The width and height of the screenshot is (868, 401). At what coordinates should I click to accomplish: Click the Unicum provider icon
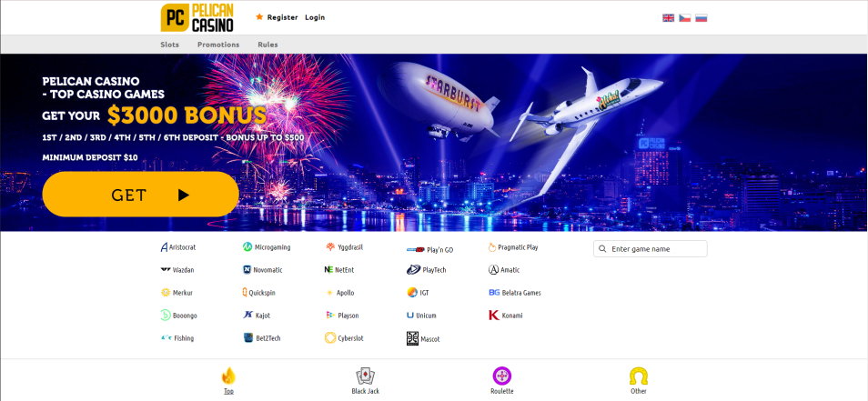pos(410,316)
